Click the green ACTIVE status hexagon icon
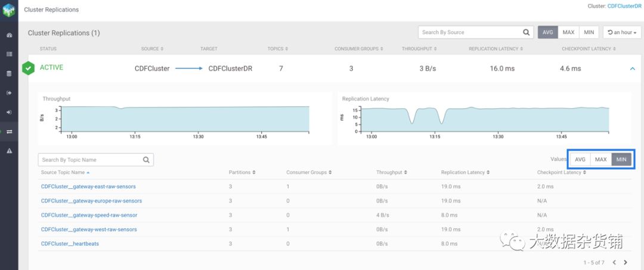 (28, 68)
